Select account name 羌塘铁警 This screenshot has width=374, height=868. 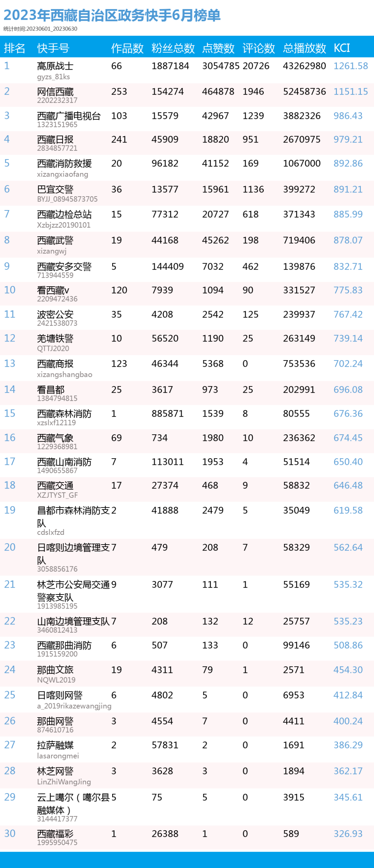pyautogui.click(x=55, y=338)
